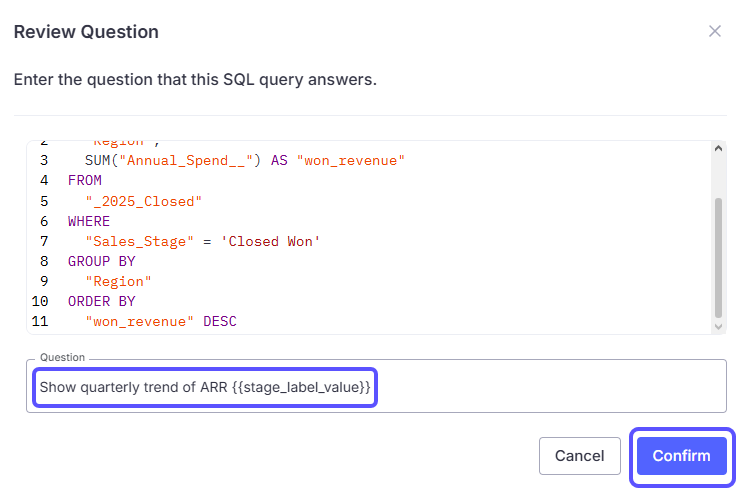Click the SUM("Annual_Spend__") line in the SQL
This screenshot has width=750, height=504.
(245, 160)
